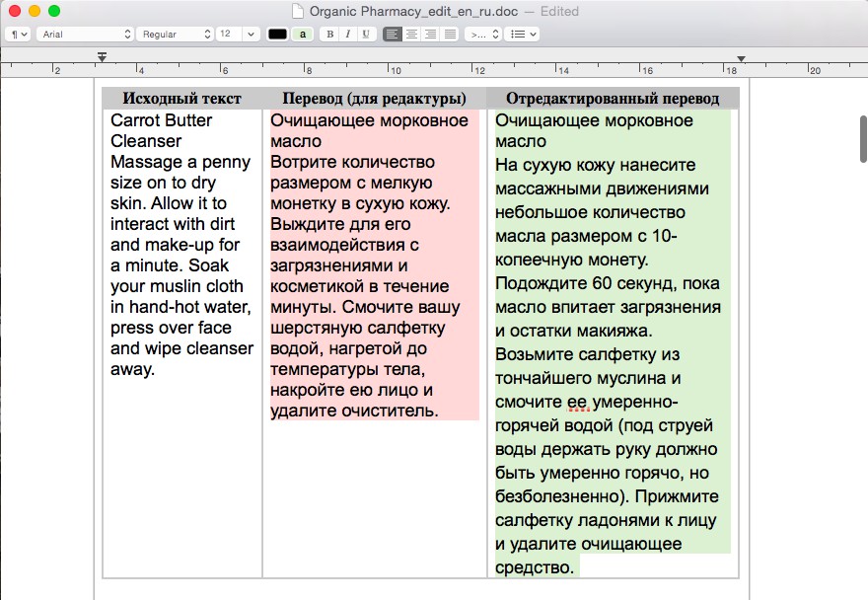The height and width of the screenshot is (600, 868).
Task: Click the text 'удалите очиститель.'
Action: coord(354,411)
